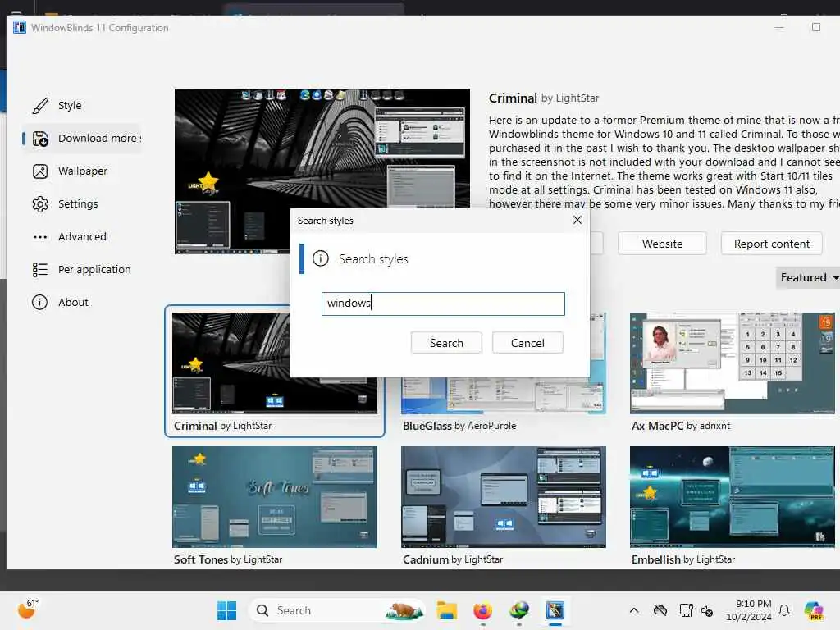
Task: Launch Firefox from the taskbar
Action: click(x=482, y=610)
